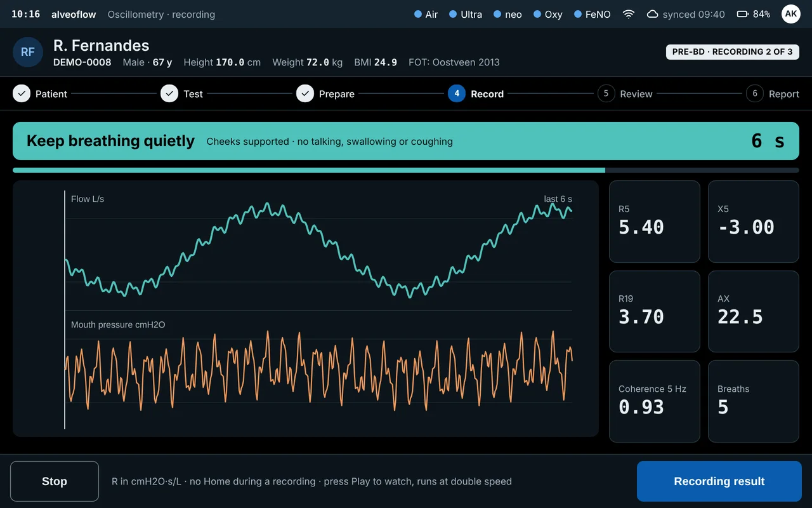Select the AX value card
The image size is (812, 508).
click(754, 312)
